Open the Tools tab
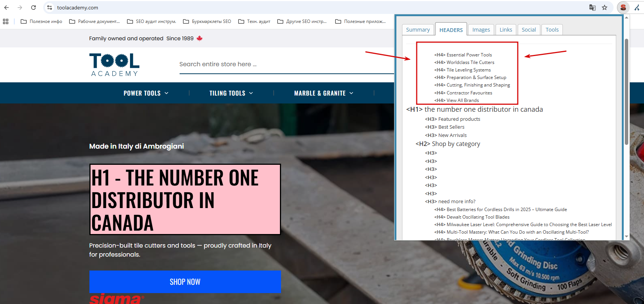This screenshot has height=304, width=644. click(552, 30)
